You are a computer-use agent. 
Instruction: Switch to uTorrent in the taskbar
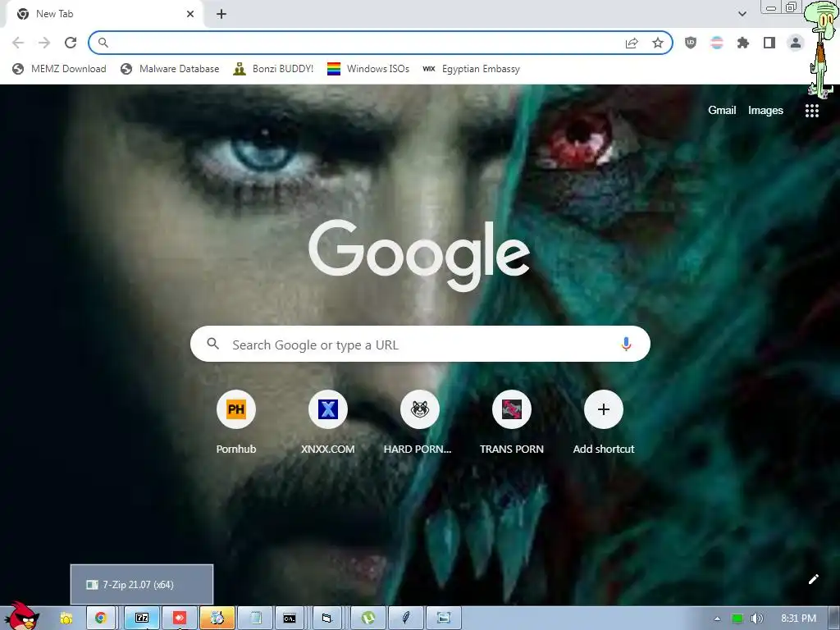coord(368,619)
